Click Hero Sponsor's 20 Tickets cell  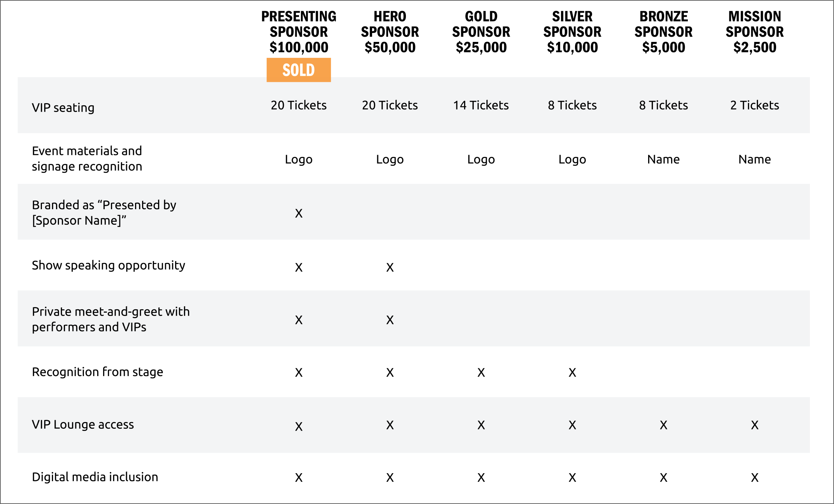click(390, 105)
